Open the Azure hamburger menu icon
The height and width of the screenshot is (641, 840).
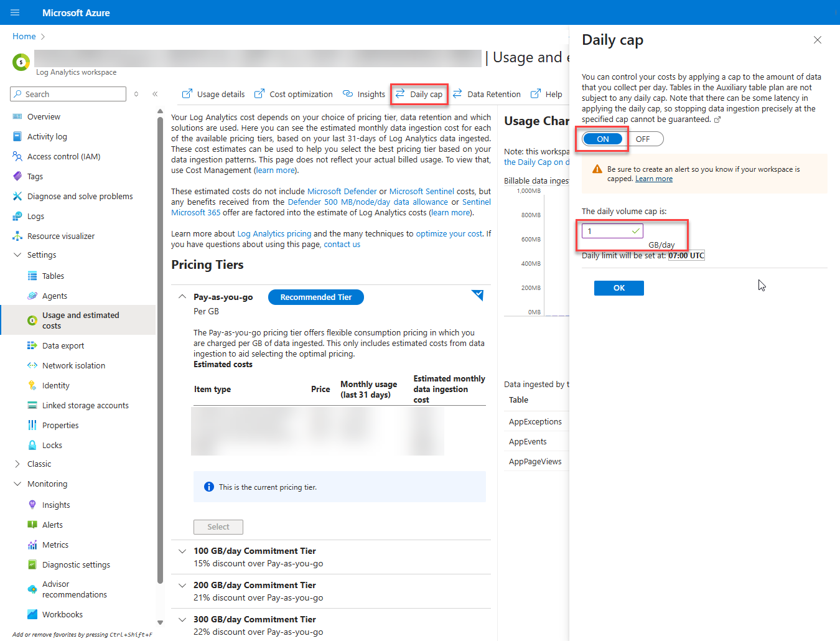tap(15, 12)
